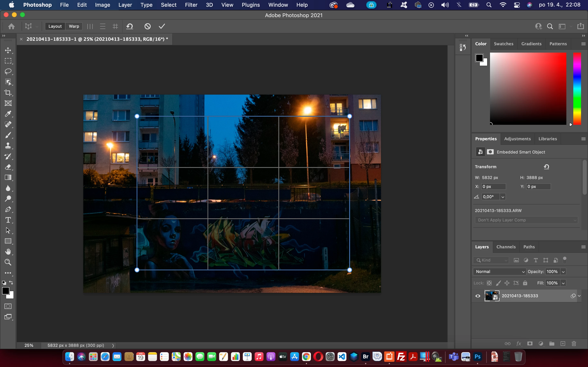
Task: Select the Hand tool
Action: click(x=8, y=252)
